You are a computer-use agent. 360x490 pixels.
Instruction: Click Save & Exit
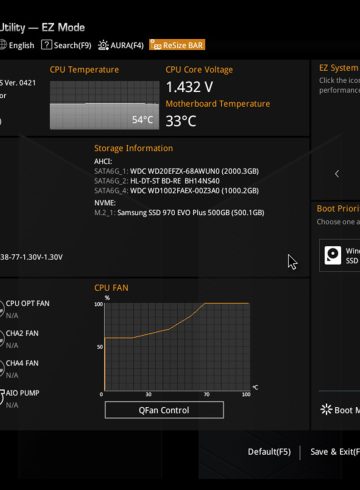[x=335, y=452]
